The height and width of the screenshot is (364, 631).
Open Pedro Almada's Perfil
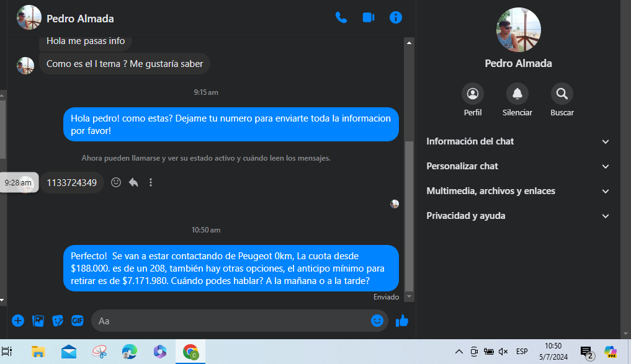tap(472, 94)
